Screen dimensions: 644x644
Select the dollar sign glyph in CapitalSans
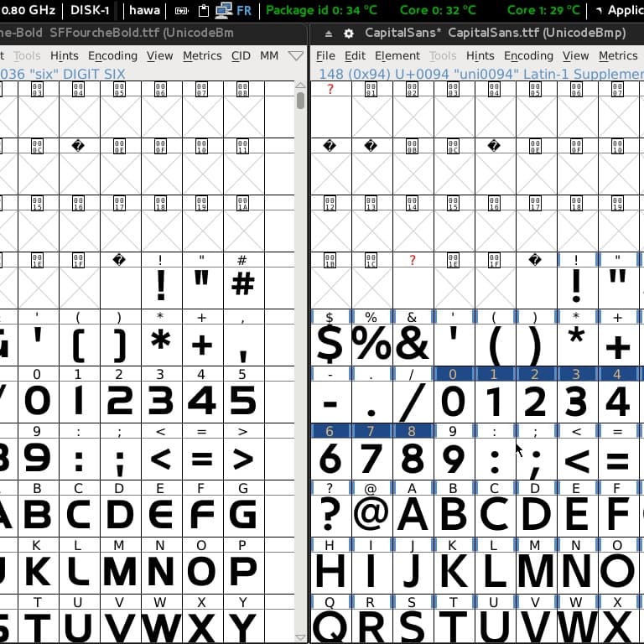coord(330,345)
